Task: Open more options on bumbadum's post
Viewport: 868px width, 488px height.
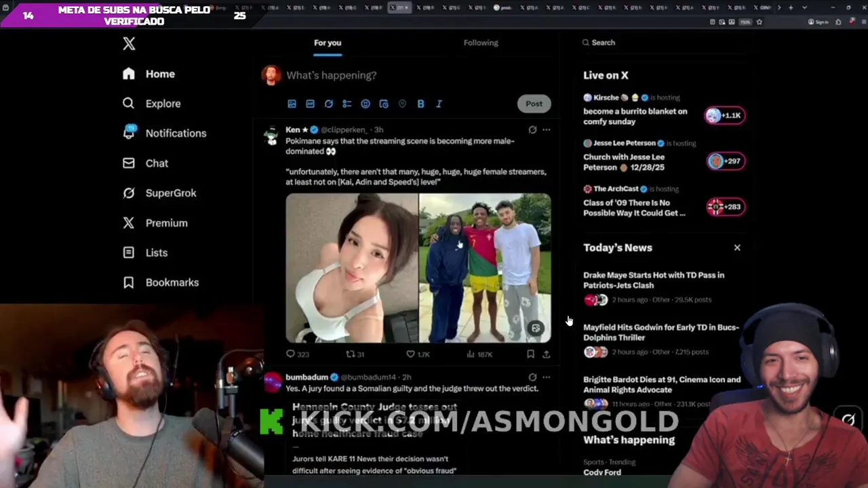Action: coord(547,377)
